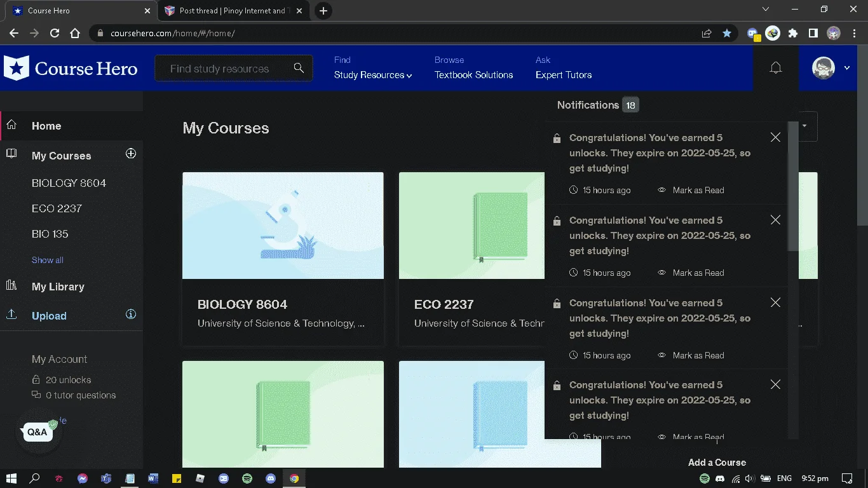Dismiss the third notification with its X
This screenshot has width=868, height=488.
775,302
